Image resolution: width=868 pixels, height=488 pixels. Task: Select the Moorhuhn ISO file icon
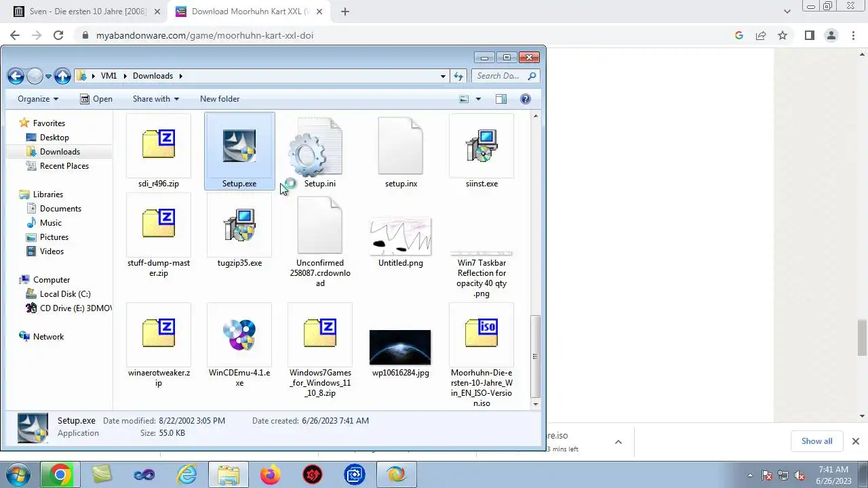click(x=481, y=333)
